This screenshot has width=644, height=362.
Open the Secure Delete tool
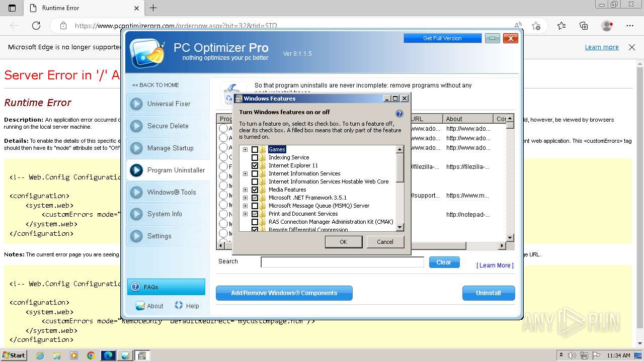tap(168, 126)
